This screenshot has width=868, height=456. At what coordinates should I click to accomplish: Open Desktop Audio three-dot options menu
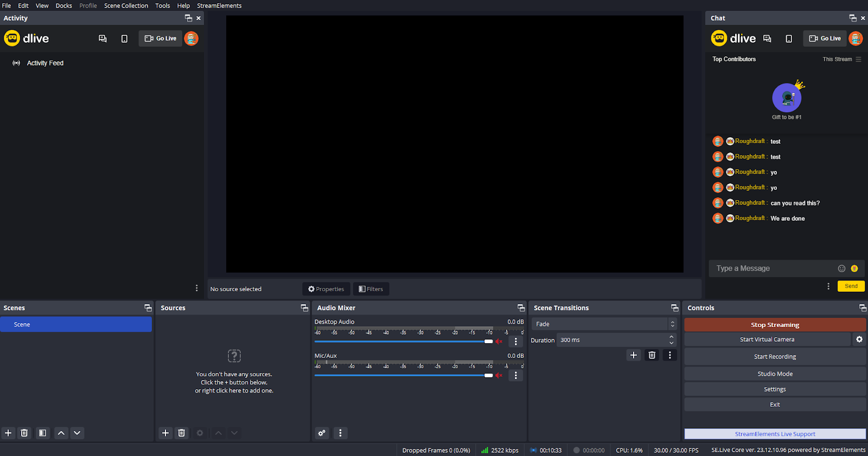pos(516,342)
